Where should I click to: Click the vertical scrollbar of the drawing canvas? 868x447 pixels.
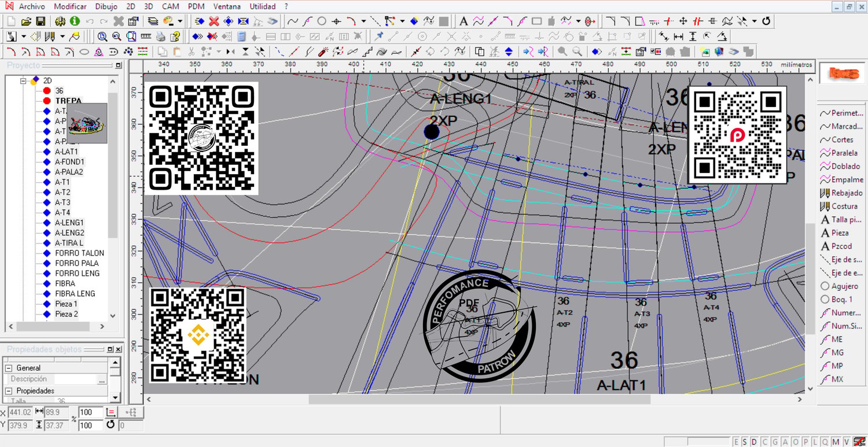point(810,278)
